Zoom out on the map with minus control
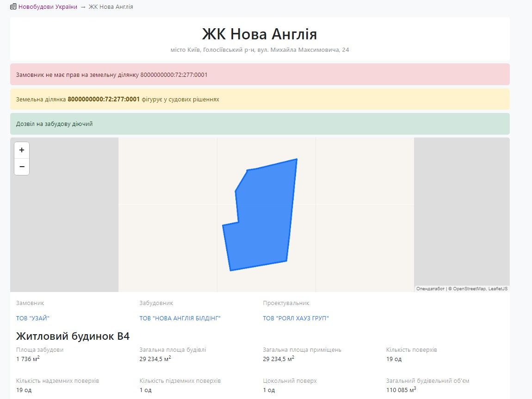This screenshot has height=399, width=532. click(22, 166)
